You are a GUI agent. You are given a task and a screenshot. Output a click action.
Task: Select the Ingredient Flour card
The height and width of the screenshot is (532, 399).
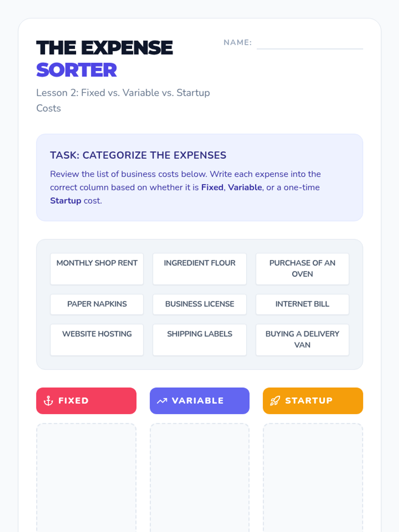tap(199, 269)
